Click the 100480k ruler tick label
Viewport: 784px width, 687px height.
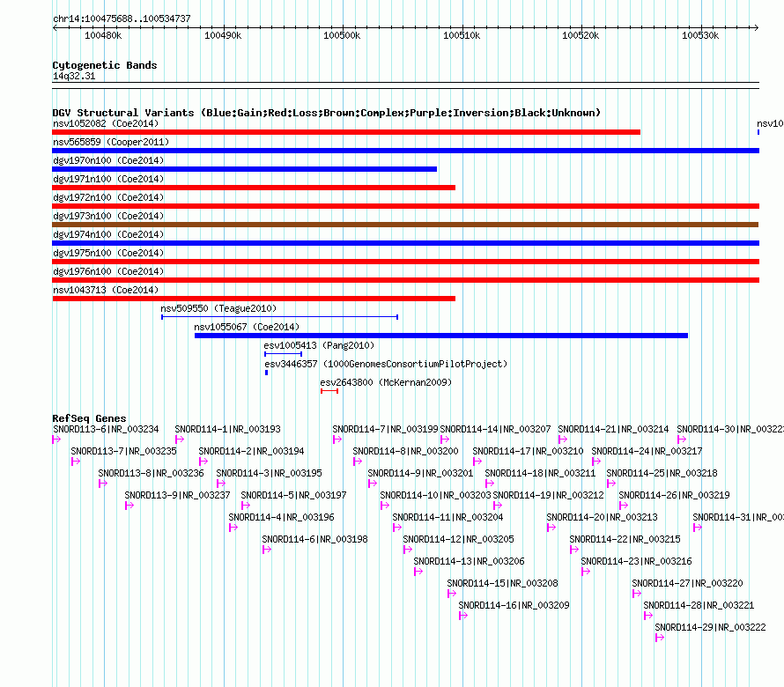point(103,35)
